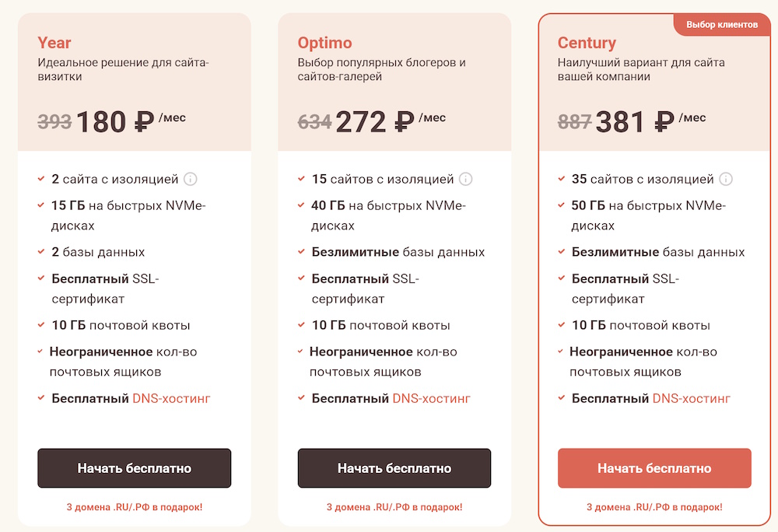Click info icon beside "35 сайтов с изоляцией"

[x=726, y=180]
